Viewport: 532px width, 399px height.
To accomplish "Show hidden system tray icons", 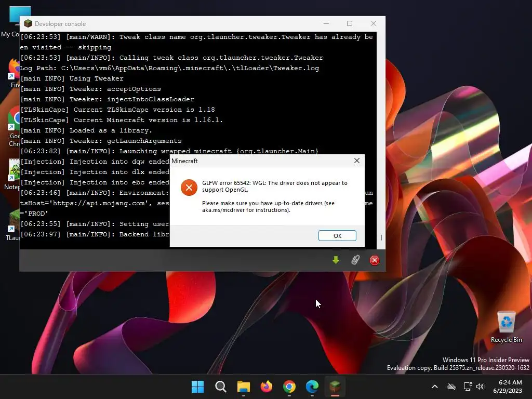I will coord(435,387).
